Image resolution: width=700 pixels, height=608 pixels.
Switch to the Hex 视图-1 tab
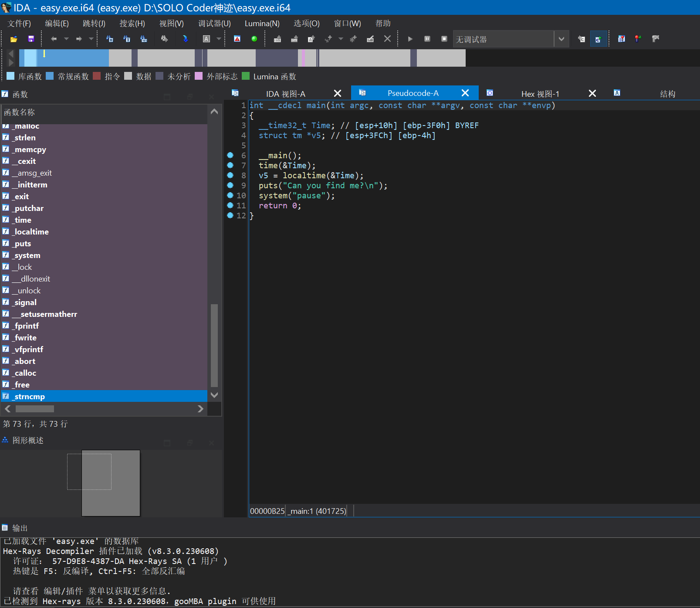click(540, 94)
